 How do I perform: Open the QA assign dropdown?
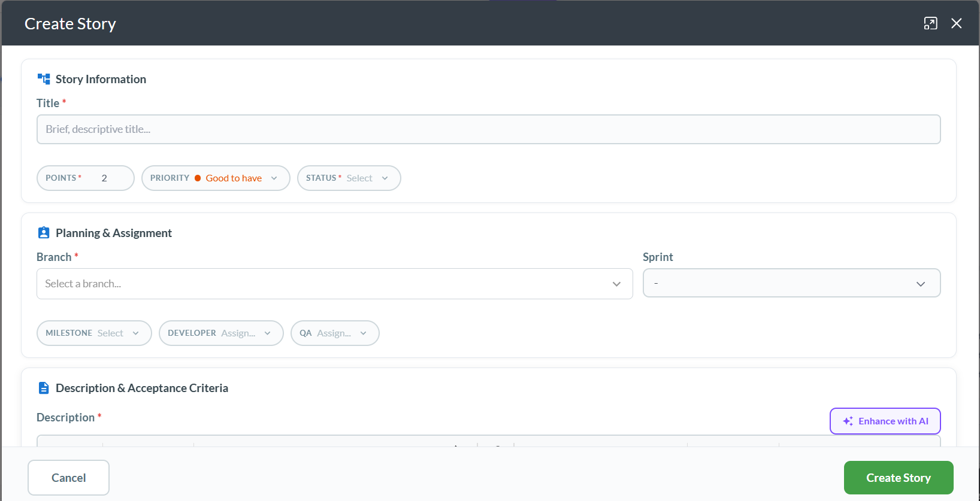[335, 333]
